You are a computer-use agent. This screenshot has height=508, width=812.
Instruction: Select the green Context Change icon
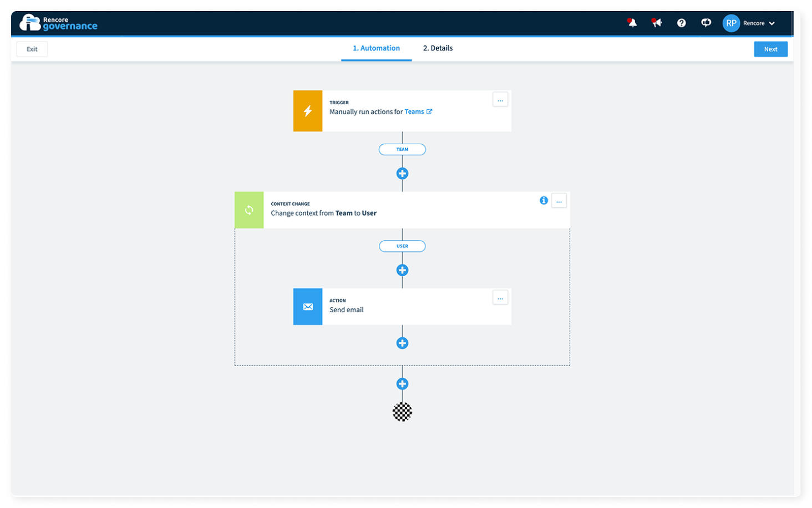coord(249,210)
